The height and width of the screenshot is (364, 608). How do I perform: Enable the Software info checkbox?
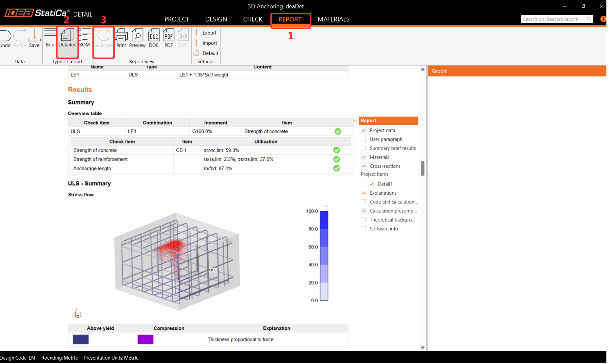coord(364,229)
